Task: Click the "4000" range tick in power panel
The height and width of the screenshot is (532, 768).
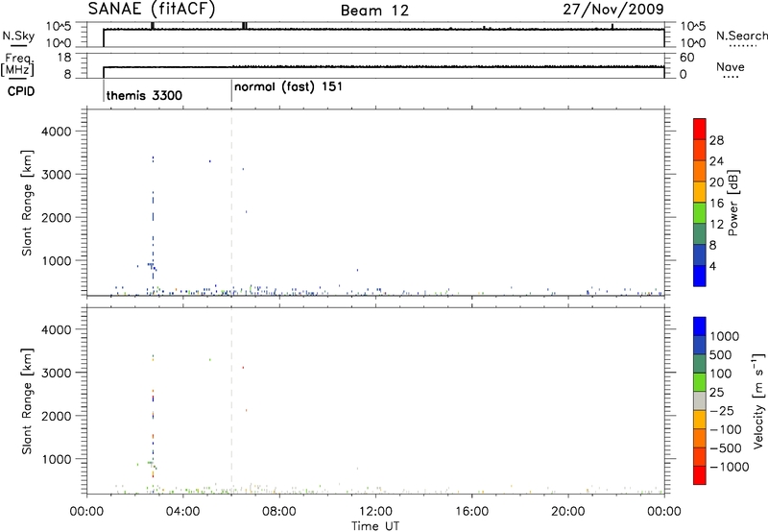Action: (x=56, y=132)
